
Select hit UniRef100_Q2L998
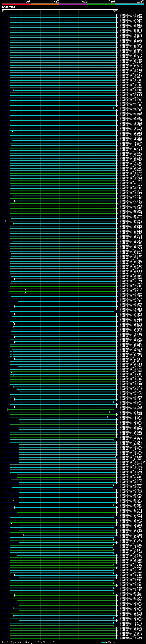point(131,57)
